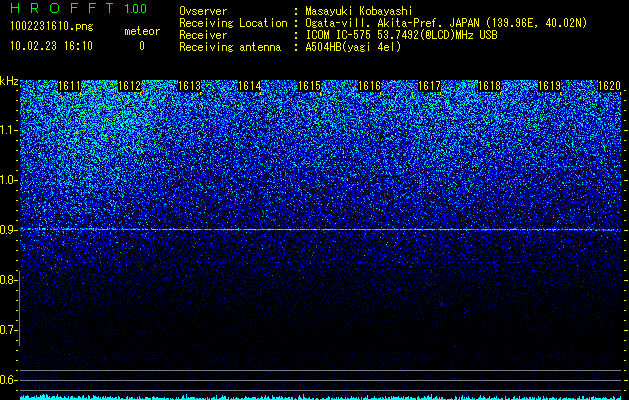629x400 pixels.
Task: Click the Receiving Location label
Action: point(233,24)
